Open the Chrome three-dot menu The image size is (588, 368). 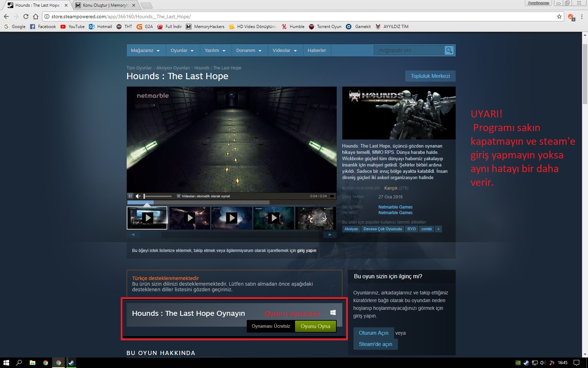(x=582, y=16)
